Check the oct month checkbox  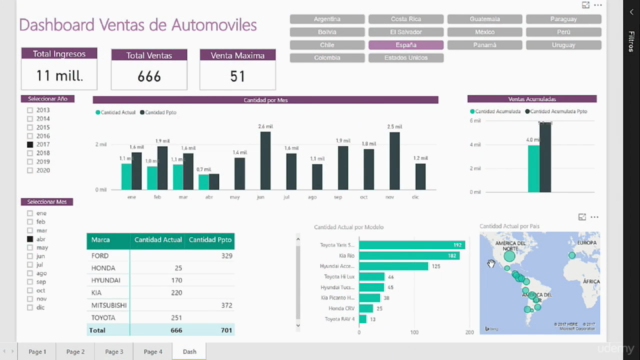coord(30,290)
